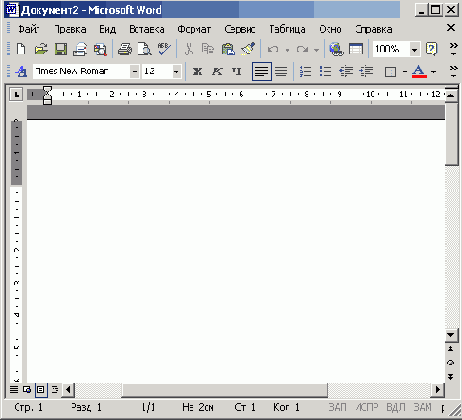Open the font size 12 dropdown
Image resolution: width=462 pixels, height=420 pixels.
point(176,71)
